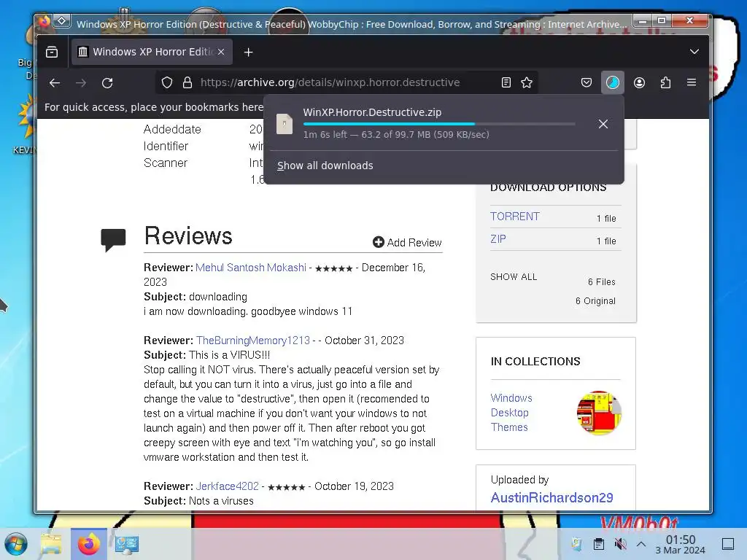Open extensions puzzle icon

click(x=665, y=82)
